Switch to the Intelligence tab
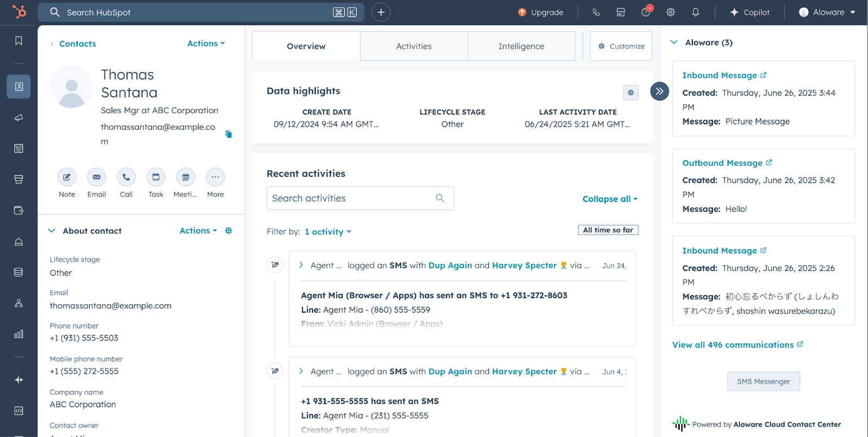This screenshot has height=437, width=868. 521,46
